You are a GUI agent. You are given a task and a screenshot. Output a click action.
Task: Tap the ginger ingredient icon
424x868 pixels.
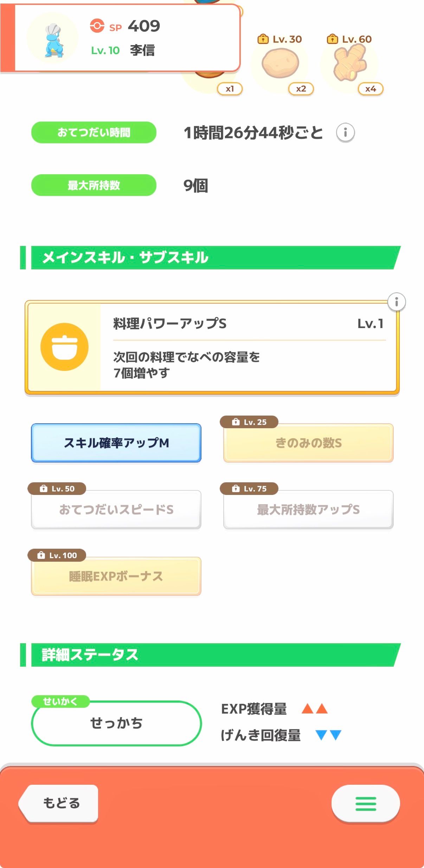click(x=349, y=63)
